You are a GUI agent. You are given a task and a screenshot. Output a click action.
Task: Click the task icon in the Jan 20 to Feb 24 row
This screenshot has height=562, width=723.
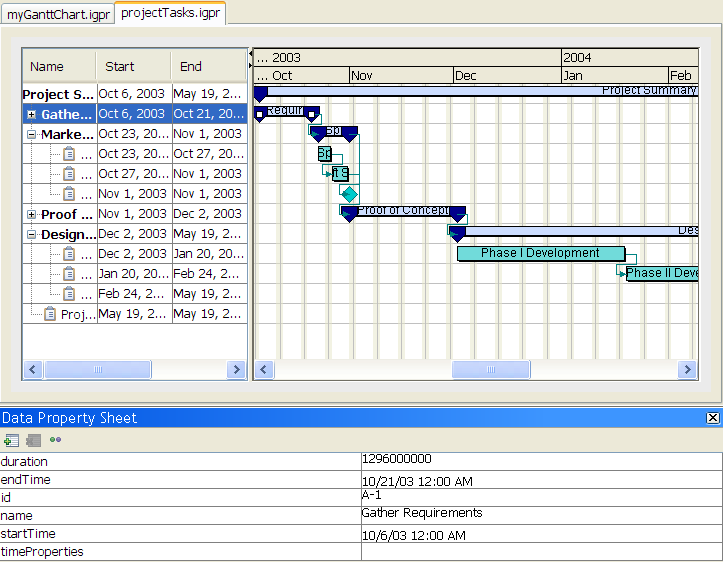click(69, 274)
